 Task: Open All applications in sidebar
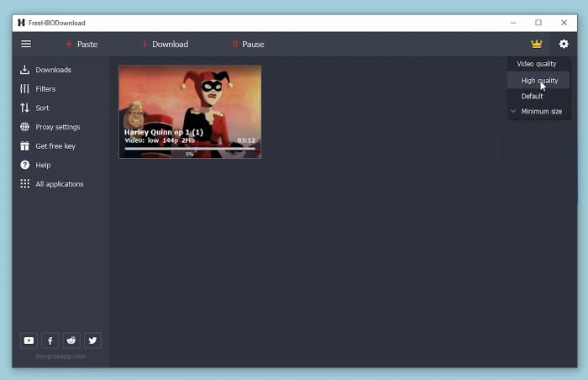click(52, 184)
